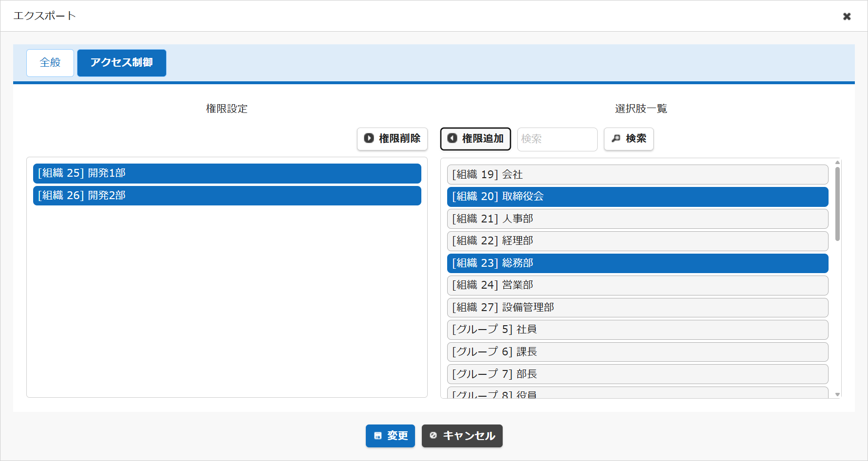Screen dimensions: 868x461
Task: Select [組織 27] 設備管理部 option
Action: [x=638, y=308]
